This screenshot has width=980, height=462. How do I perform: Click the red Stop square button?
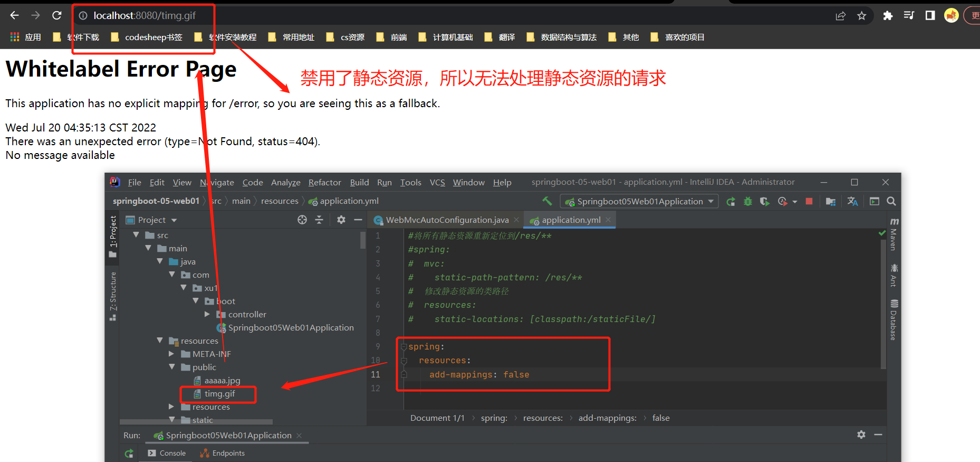809,201
